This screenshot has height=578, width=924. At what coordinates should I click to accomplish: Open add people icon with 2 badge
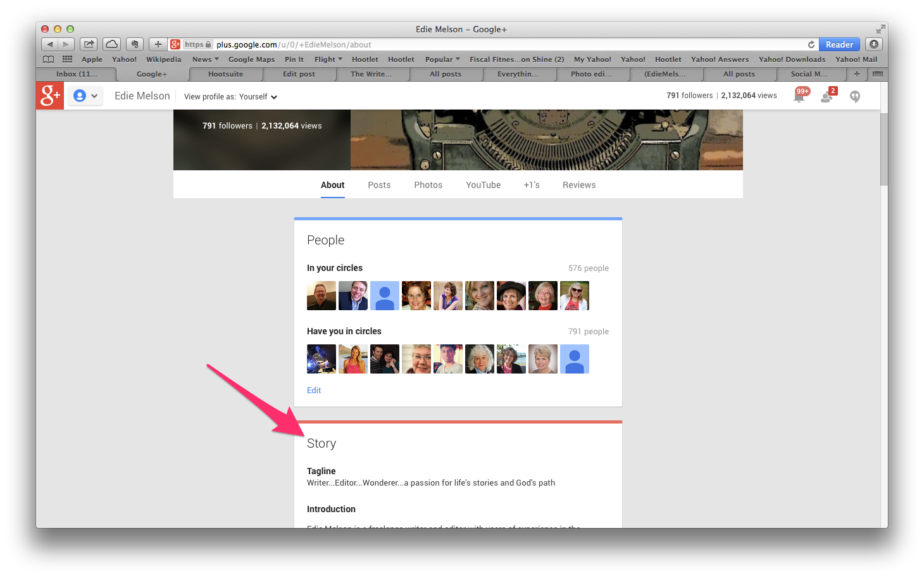tap(828, 96)
